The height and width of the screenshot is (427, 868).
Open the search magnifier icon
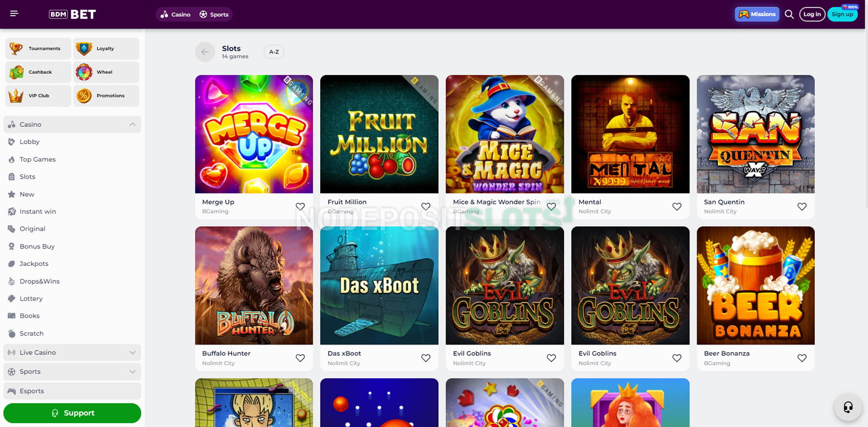789,14
